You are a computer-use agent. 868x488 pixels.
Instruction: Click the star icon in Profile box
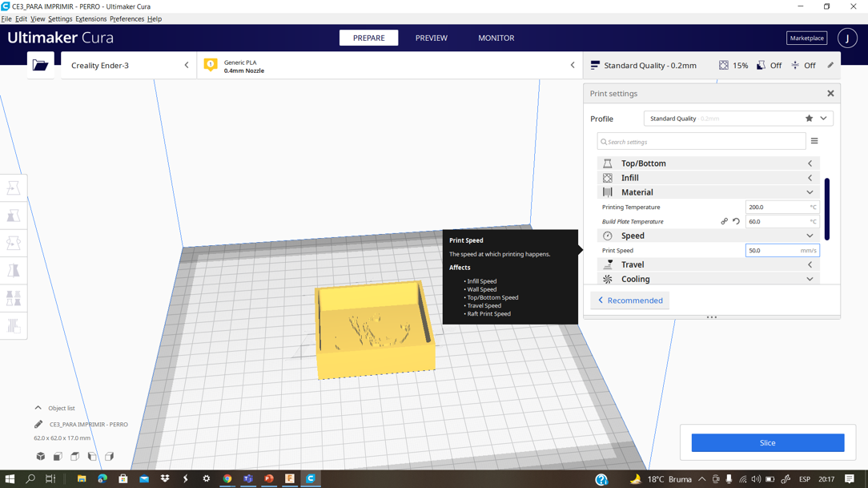click(x=809, y=119)
